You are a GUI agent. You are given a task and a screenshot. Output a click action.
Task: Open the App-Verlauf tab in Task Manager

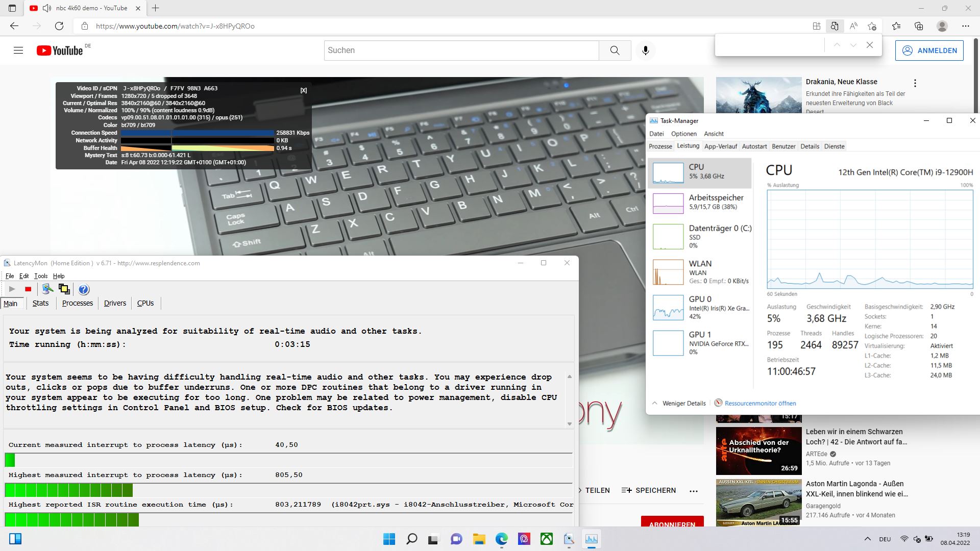click(720, 146)
